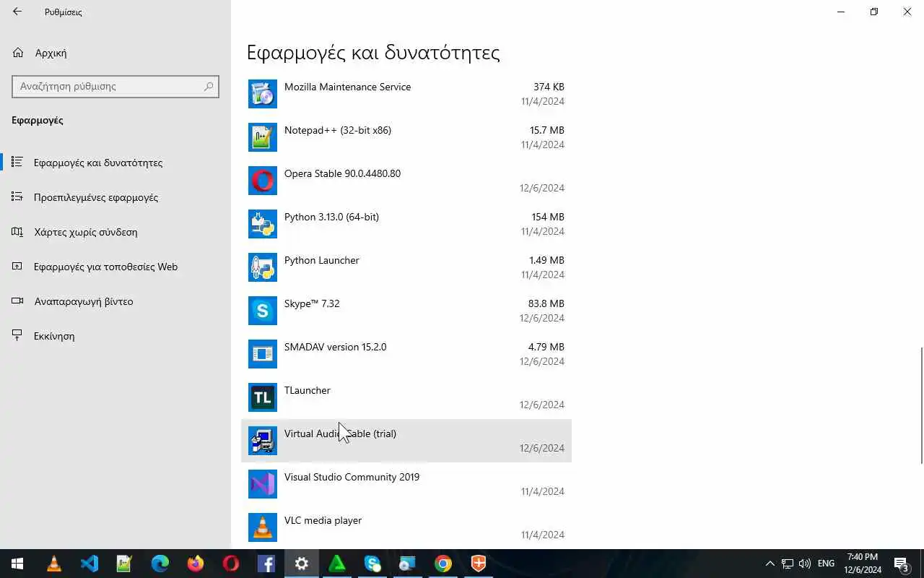The width and height of the screenshot is (924, 578).
Task: Select 'SMADAV version 15.2.0' name
Action: [335, 347]
